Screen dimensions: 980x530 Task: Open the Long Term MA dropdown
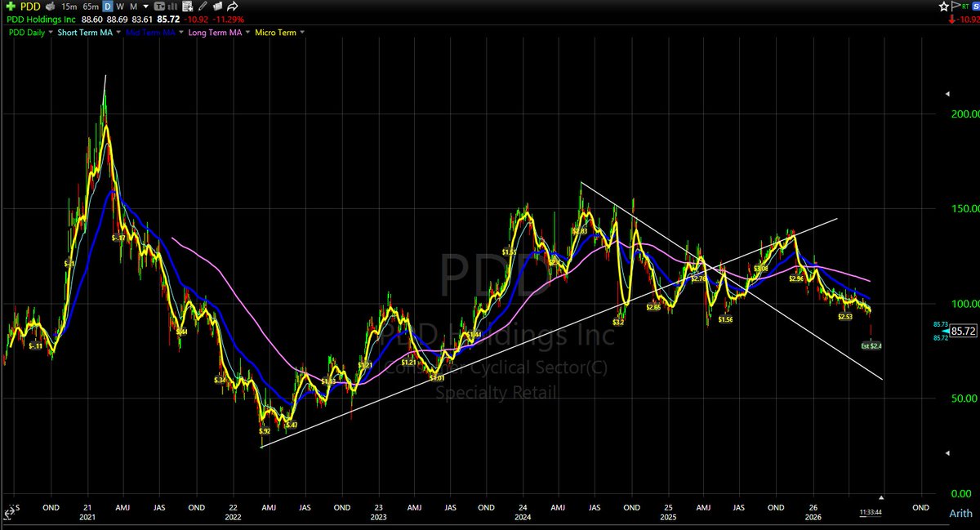pyautogui.click(x=247, y=33)
